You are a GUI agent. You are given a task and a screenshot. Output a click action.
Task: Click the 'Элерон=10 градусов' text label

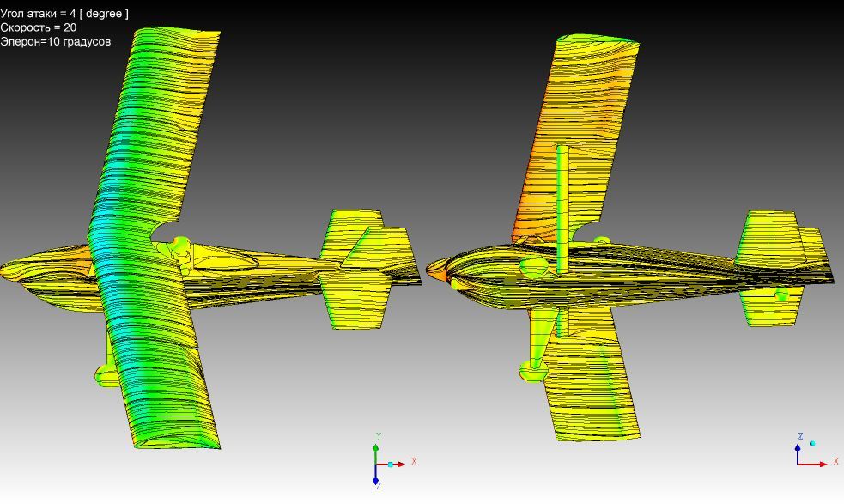[x=55, y=41]
